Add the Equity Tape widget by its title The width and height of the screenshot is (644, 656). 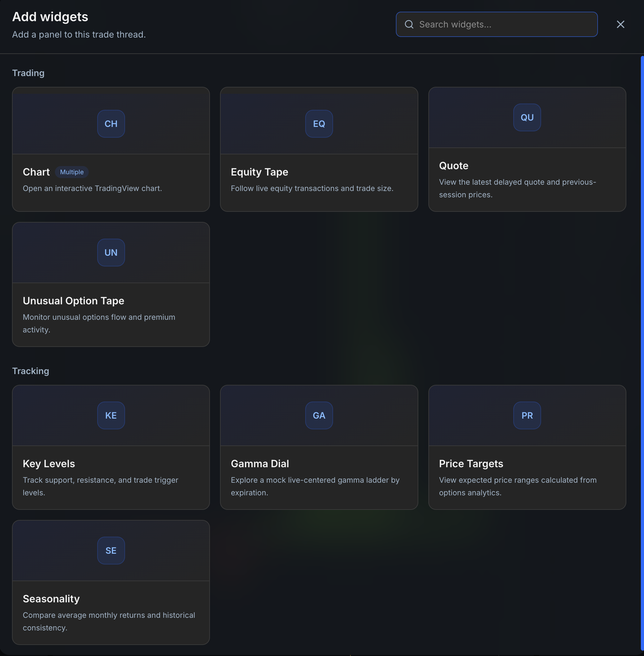259,172
